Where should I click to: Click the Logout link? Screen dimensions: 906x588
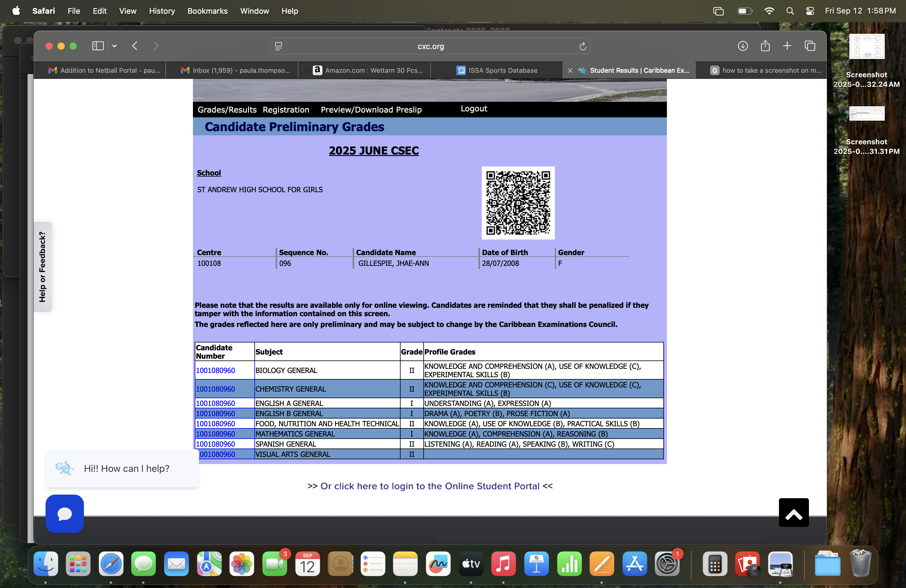(474, 109)
